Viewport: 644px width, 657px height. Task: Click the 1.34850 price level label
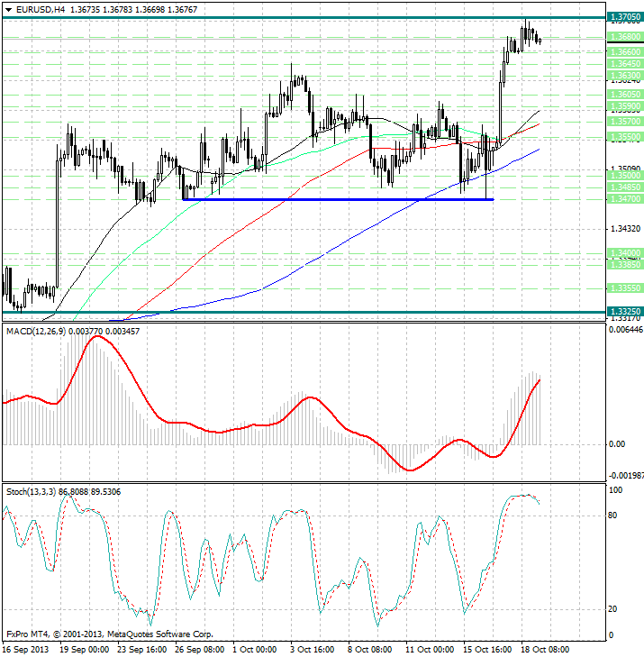[625, 187]
